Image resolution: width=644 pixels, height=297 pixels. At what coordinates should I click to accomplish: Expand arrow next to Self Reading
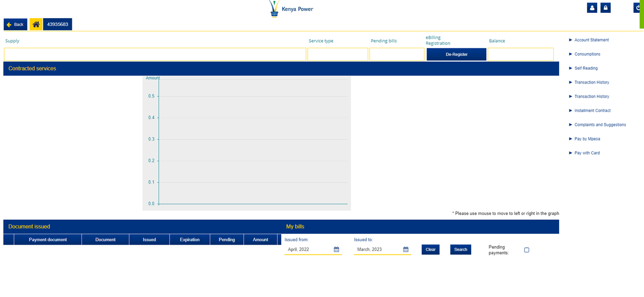pyautogui.click(x=570, y=68)
